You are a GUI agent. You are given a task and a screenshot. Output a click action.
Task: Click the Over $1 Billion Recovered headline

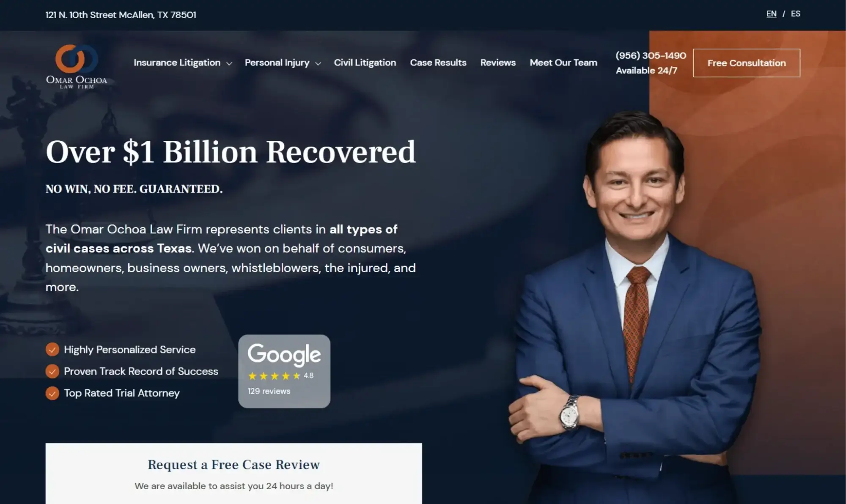pyautogui.click(x=231, y=152)
